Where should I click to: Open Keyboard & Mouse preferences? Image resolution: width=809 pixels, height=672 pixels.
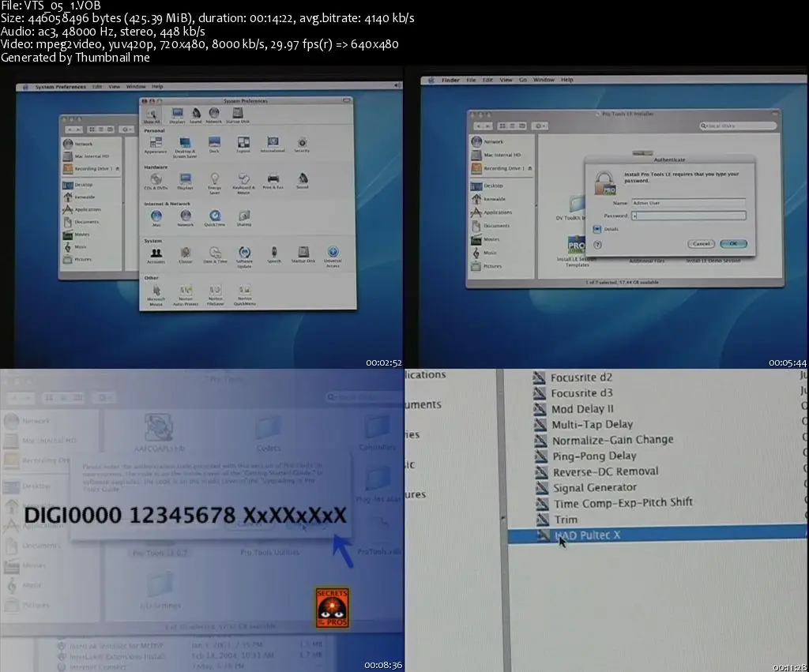(243, 184)
